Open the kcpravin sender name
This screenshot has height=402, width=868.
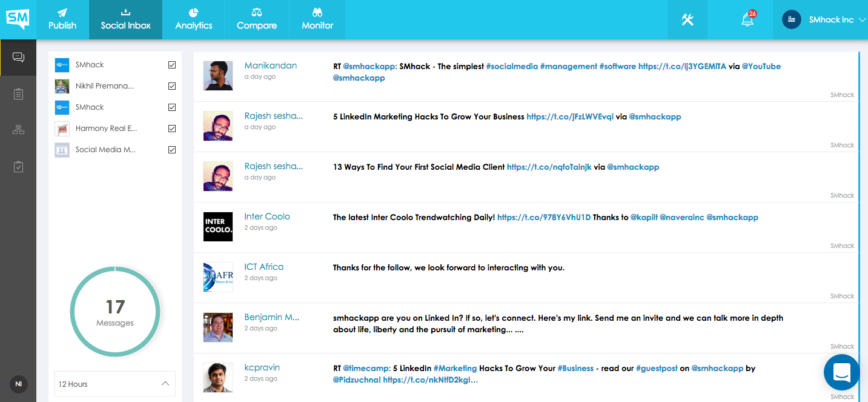click(262, 367)
